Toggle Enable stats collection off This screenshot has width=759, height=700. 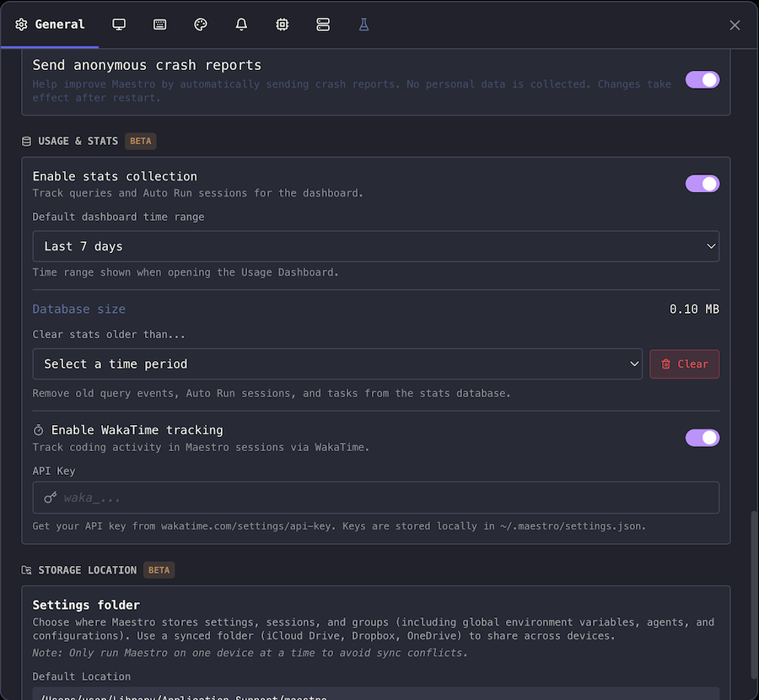tap(702, 183)
